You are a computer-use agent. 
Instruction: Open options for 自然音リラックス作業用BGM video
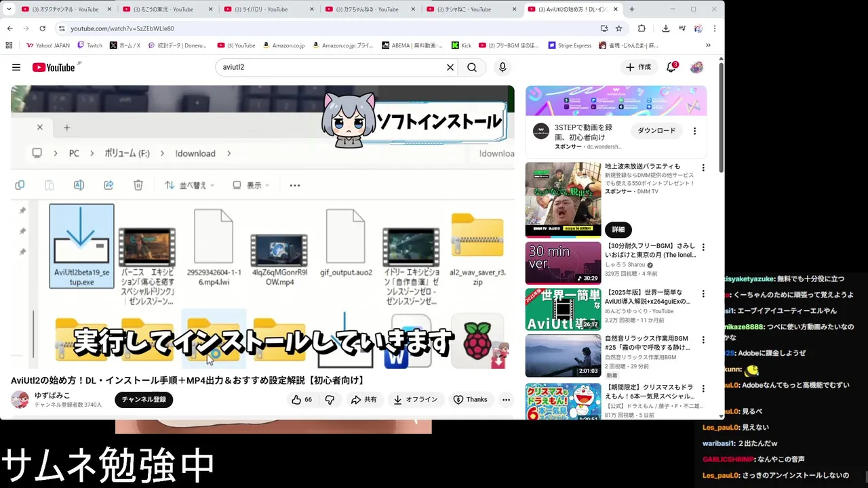(703, 340)
